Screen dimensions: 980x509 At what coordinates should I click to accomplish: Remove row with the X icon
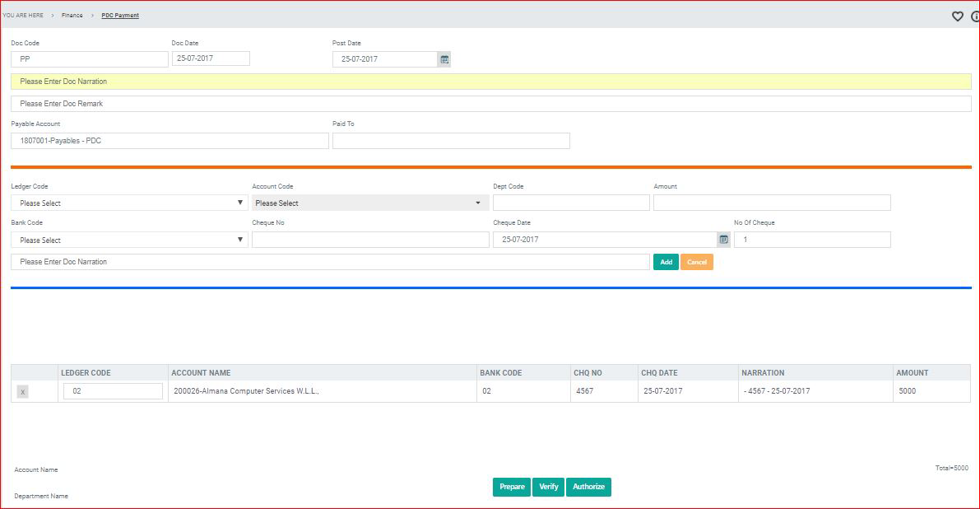22,392
